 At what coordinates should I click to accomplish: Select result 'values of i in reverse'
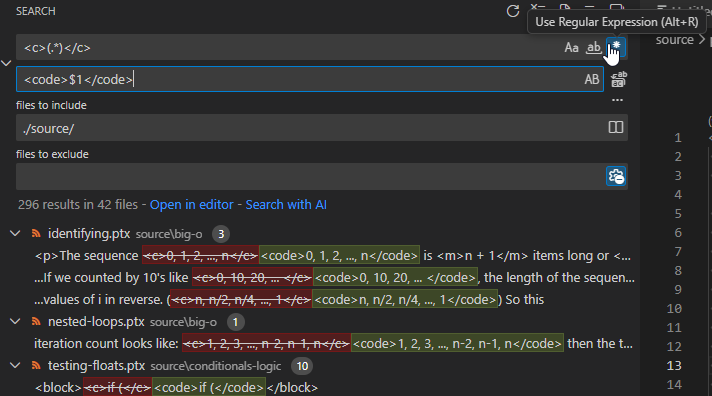[289, 300]
